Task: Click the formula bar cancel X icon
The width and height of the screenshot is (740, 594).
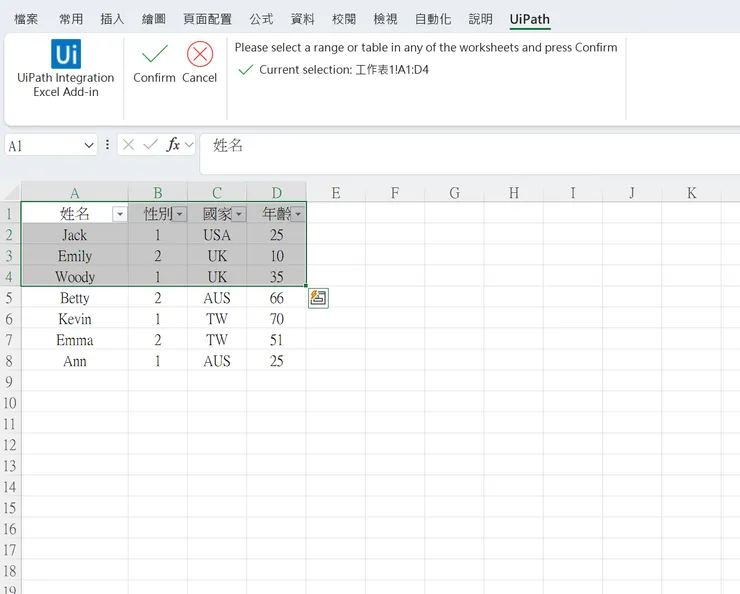Action: 128,145
